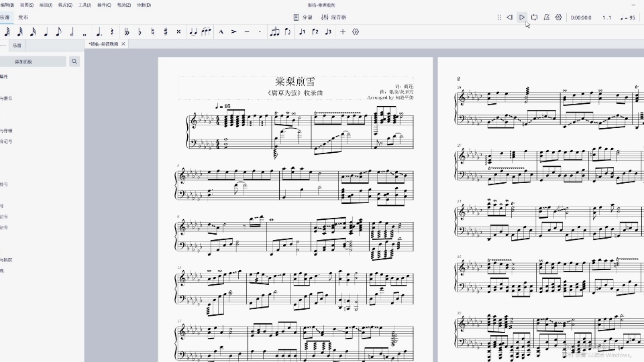This screenshot has height=362, width=644.
Task: Open note input toolbar customization gear
Action: pyautogui.click(x=356, y=32)
